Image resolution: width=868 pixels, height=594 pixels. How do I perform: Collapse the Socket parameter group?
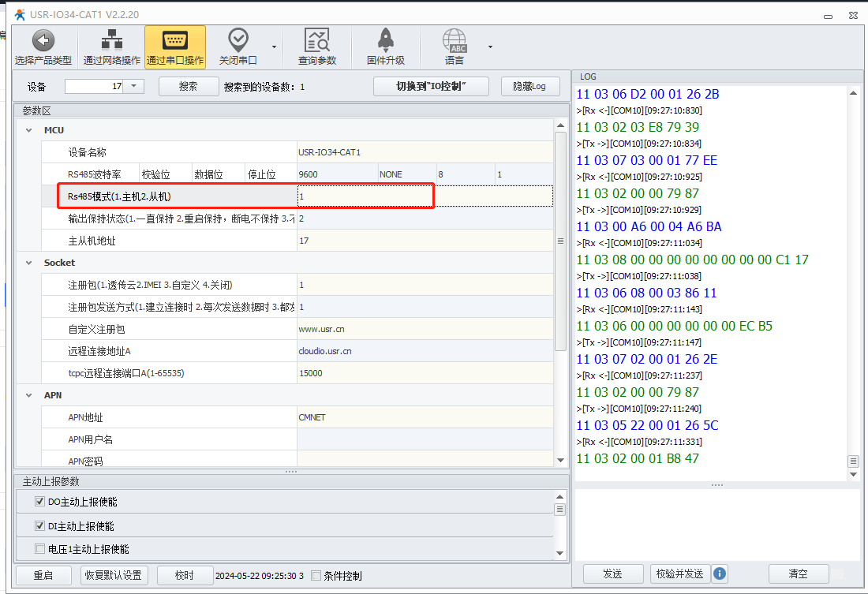(x=29, y=263)
